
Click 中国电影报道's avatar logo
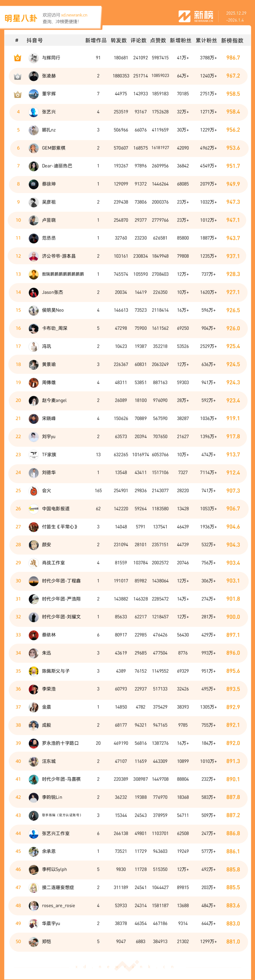coord(34,509)
